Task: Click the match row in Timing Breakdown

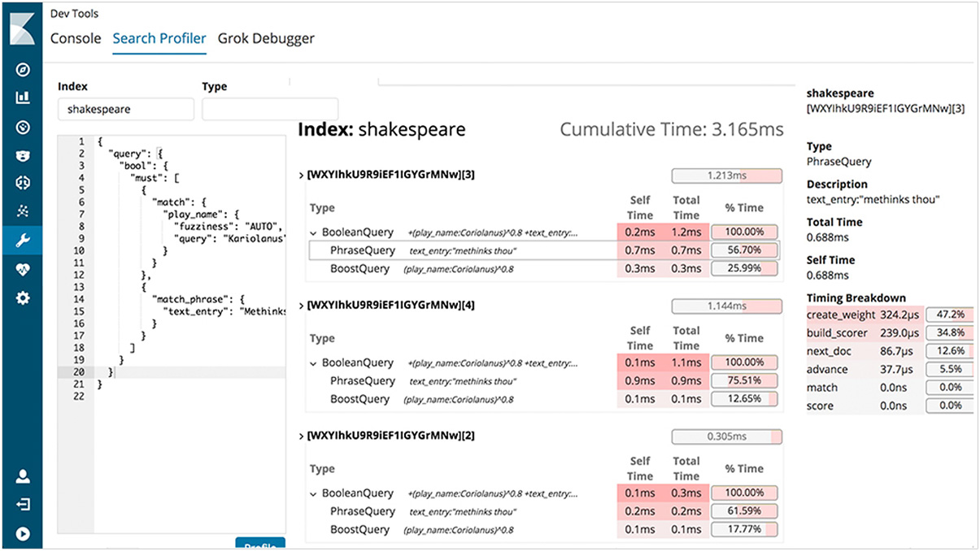Action: [x=891, y=388]
